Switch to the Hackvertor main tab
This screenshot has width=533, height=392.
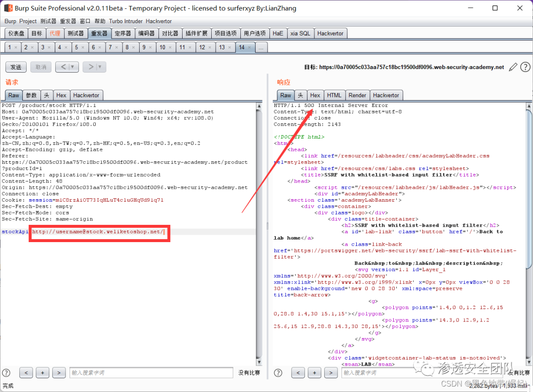click(x=330, y=34)
